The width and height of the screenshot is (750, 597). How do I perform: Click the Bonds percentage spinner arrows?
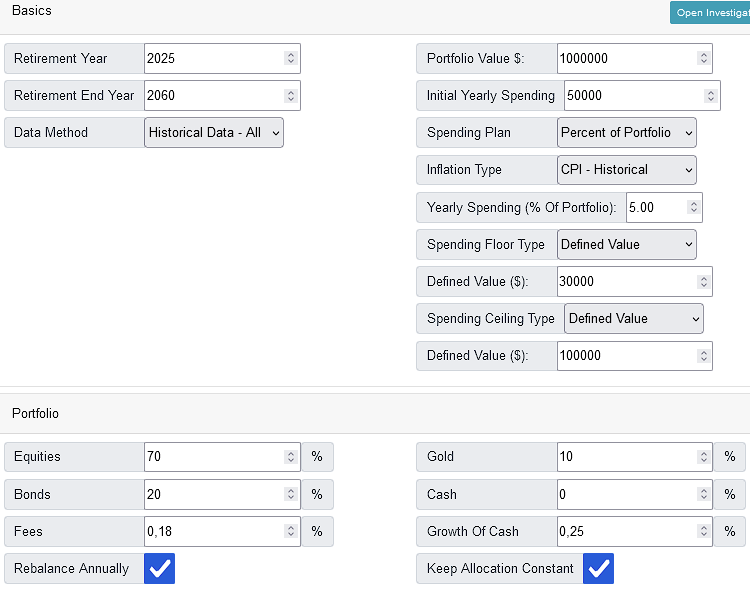[x=290, y=494]
